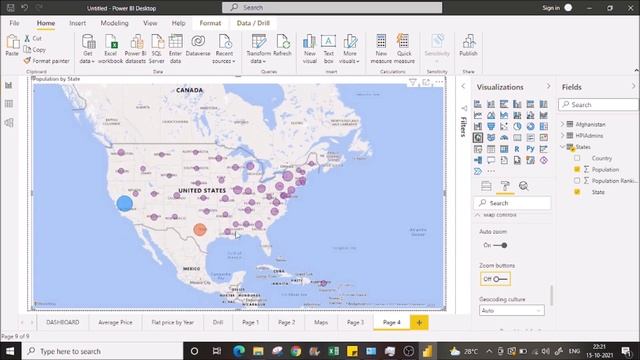Select the highlighted Map visual icon

click(478, 138)
